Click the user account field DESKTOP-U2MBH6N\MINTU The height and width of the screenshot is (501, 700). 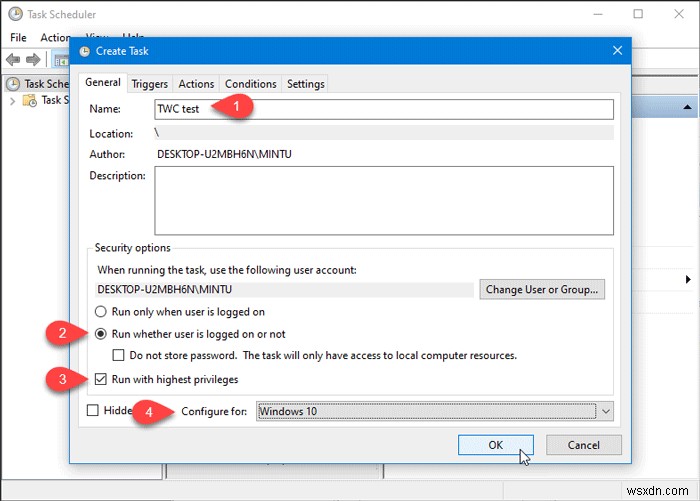284,289
